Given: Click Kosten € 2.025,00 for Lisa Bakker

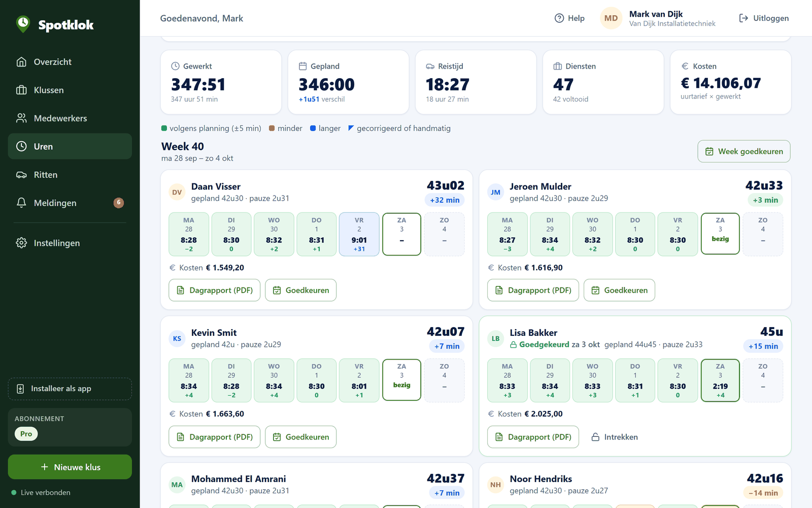Looking at the screenshot, I should point(525,414).
